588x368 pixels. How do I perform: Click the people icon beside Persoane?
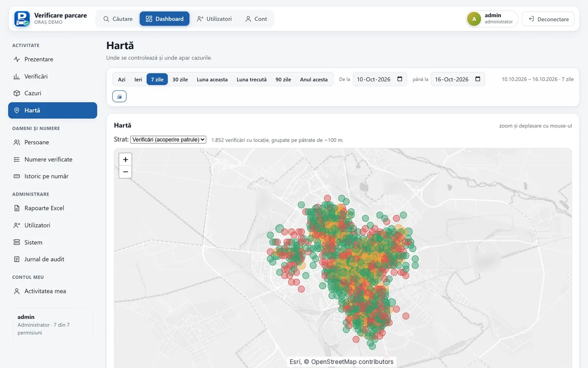point(17,142)
